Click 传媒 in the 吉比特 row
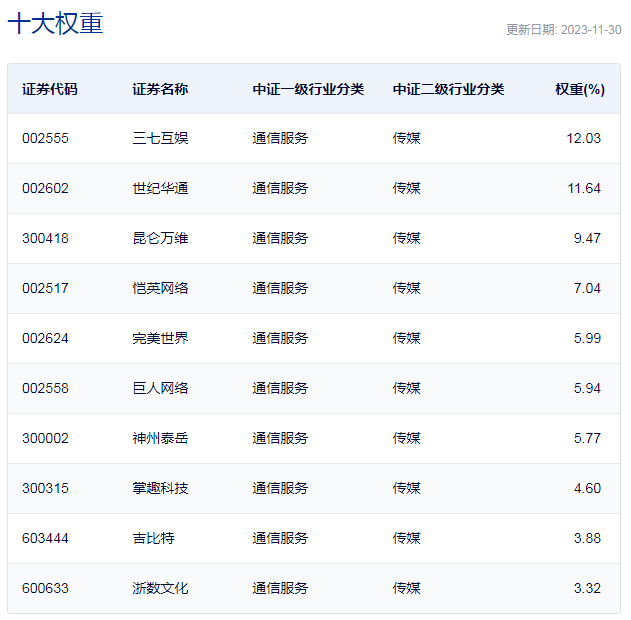This screenshot has height=620, width=631. click(406, 538)
